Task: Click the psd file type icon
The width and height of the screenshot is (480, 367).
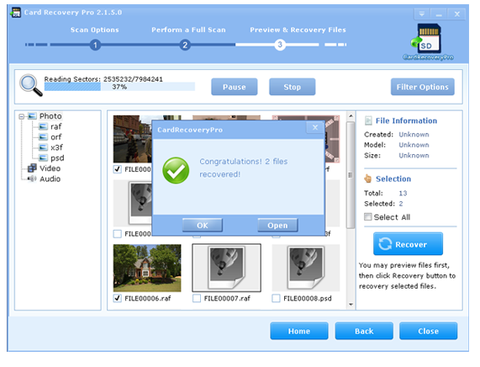Action: [43, 158]
